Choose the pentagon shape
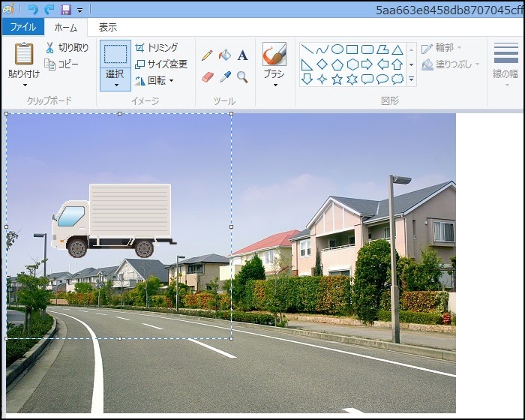This screenshot has width=525, height=420. click(337, 64)
